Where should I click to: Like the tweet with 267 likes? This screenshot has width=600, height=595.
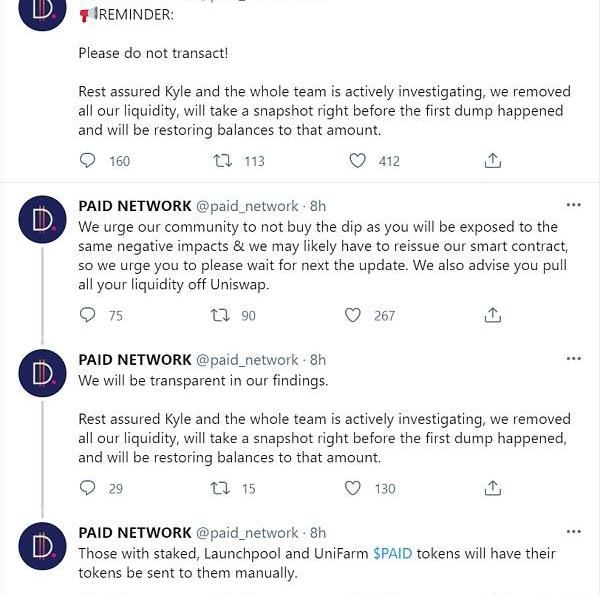pos(353,315)
